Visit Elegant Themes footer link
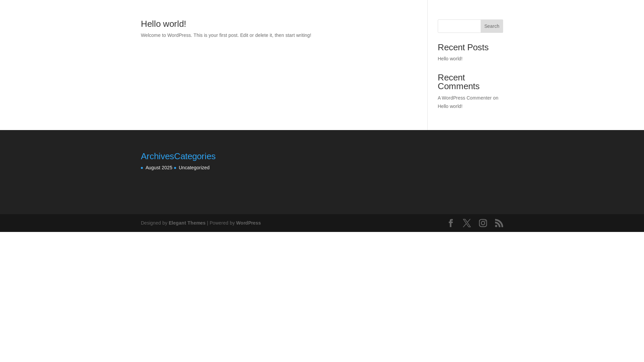This screenshot has height=362, width=644. [x=187, y=223]
